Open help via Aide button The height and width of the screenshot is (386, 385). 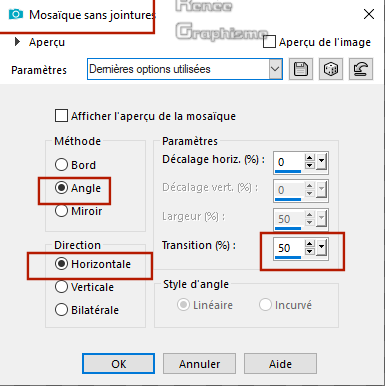[280, 364]
